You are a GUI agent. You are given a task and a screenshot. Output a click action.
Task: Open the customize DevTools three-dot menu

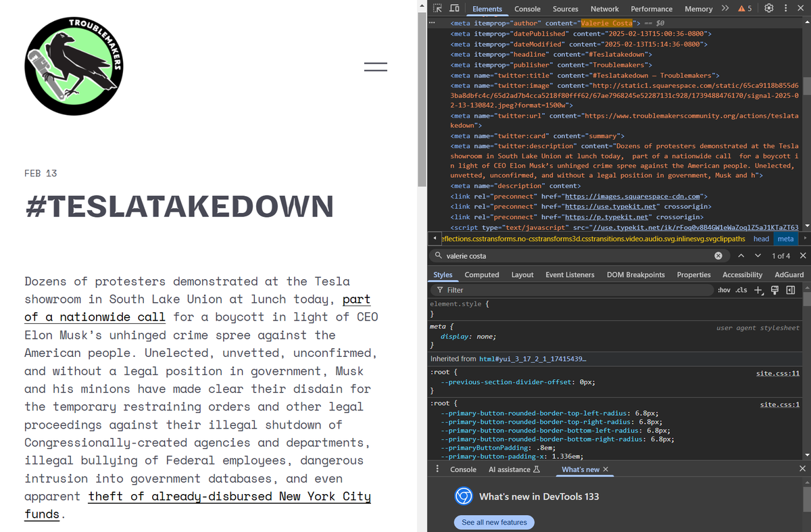pos(785,8)
